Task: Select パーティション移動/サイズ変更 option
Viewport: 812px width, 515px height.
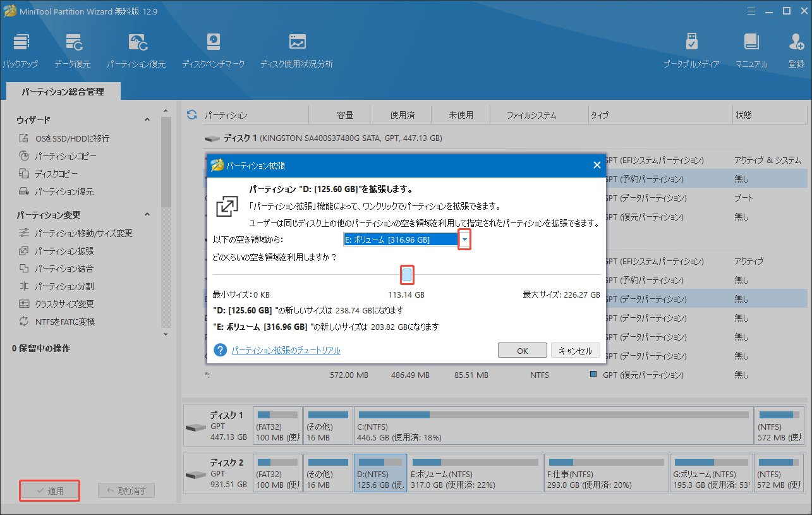Action: pos(75,233)
